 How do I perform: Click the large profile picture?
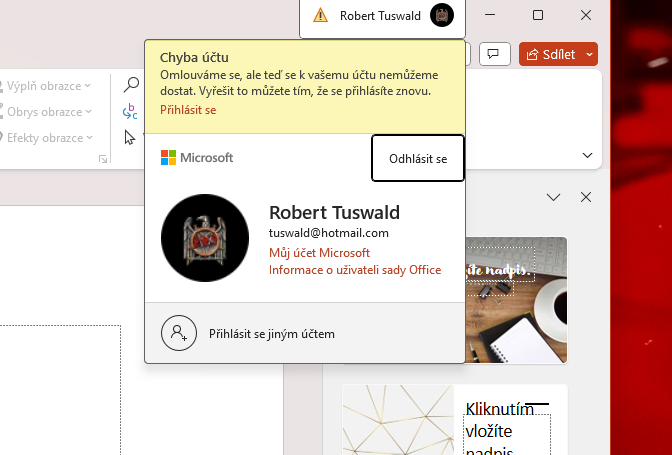coord(205,238)
